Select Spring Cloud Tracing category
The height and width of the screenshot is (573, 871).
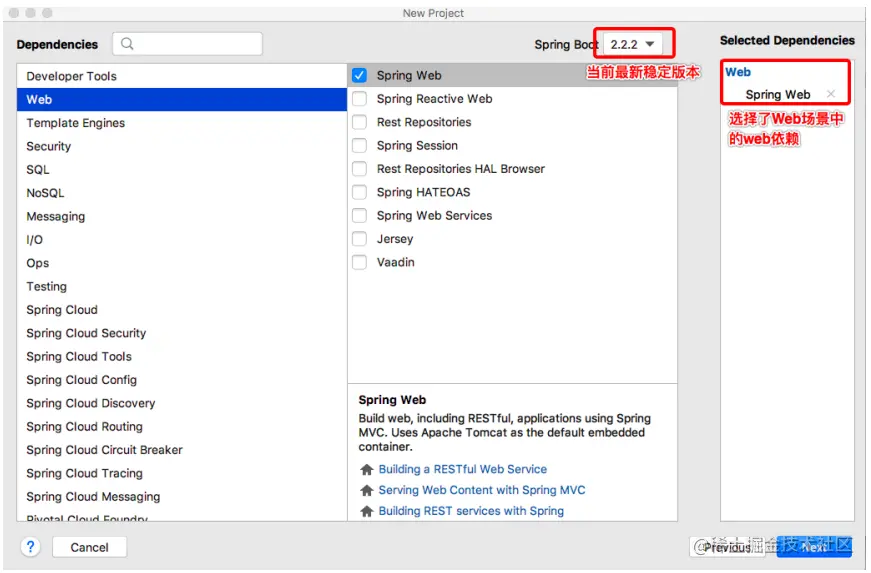pos(182,473)
